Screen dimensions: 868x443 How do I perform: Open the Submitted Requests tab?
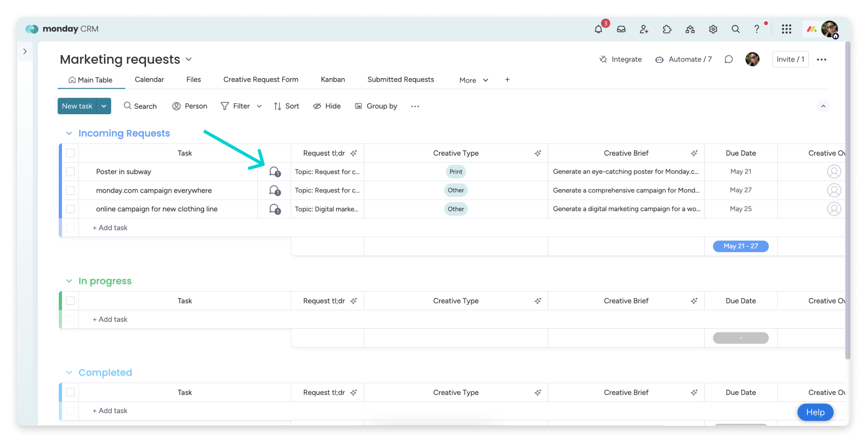click(401, 79)
